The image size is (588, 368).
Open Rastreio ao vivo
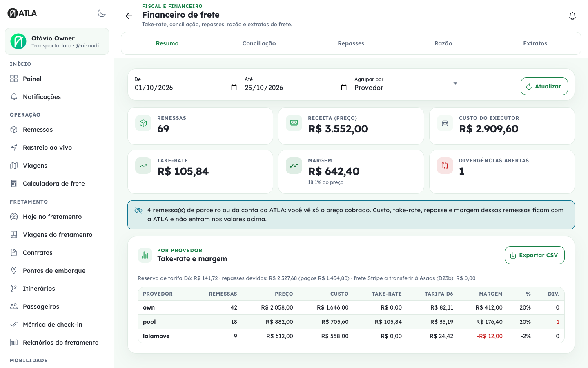(57, 148)
